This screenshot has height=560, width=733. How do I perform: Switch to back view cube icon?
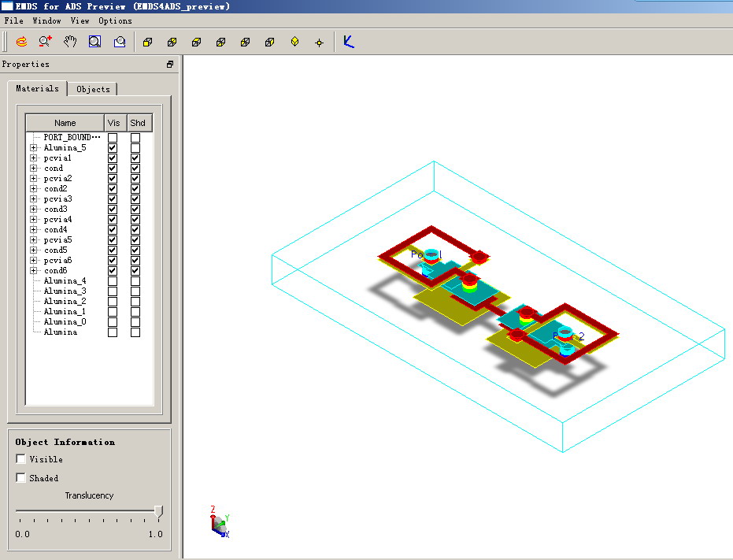coord(172,43)
